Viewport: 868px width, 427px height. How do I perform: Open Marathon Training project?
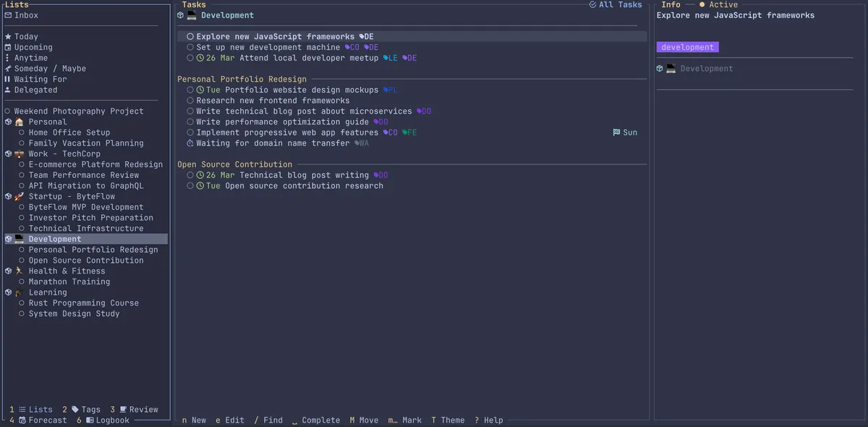click(69, 282)
